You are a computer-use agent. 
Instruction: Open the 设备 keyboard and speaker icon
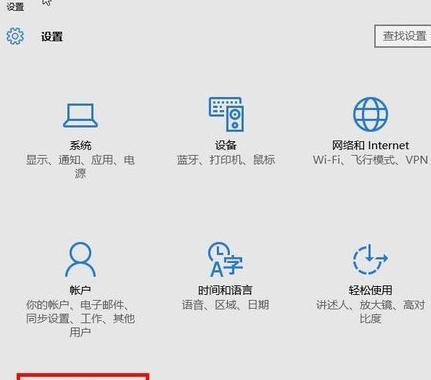click(226, 114)
